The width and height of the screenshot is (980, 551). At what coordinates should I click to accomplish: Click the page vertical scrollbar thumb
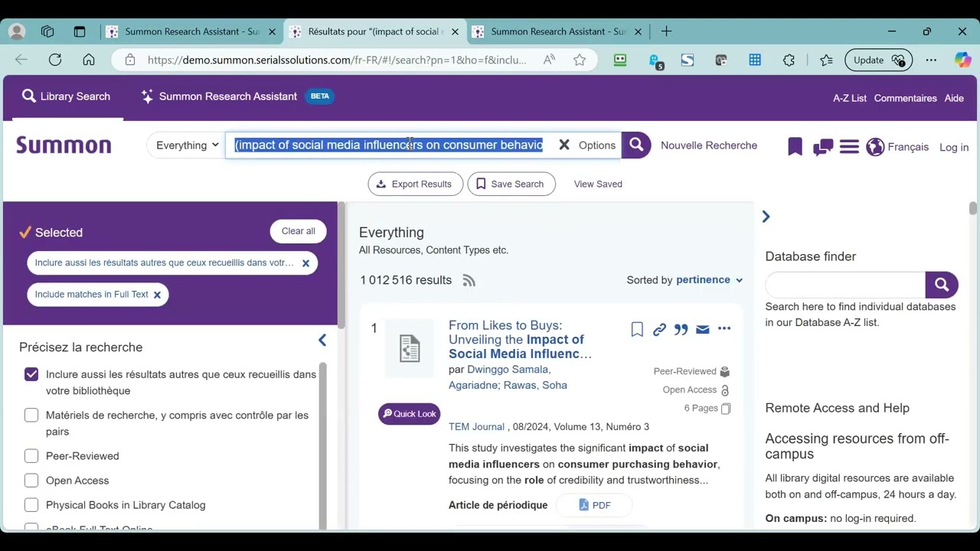[973, 208]
